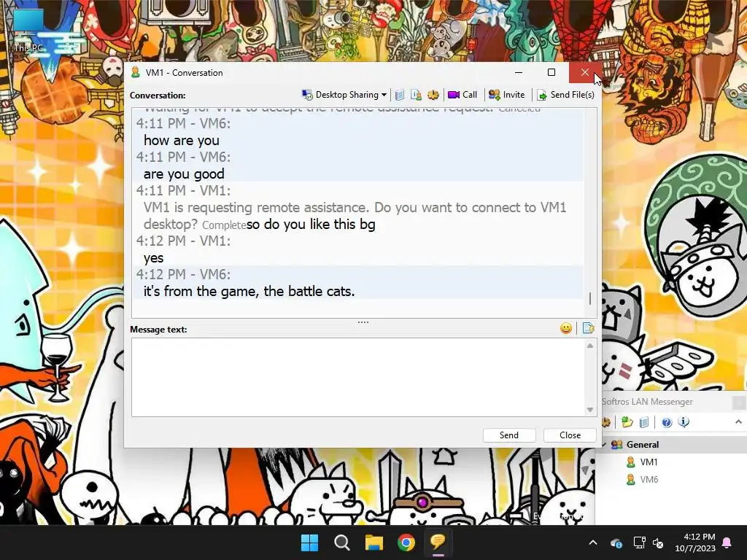
Task: Click the 'are you good' message text
Action: [x=184, y=174]
